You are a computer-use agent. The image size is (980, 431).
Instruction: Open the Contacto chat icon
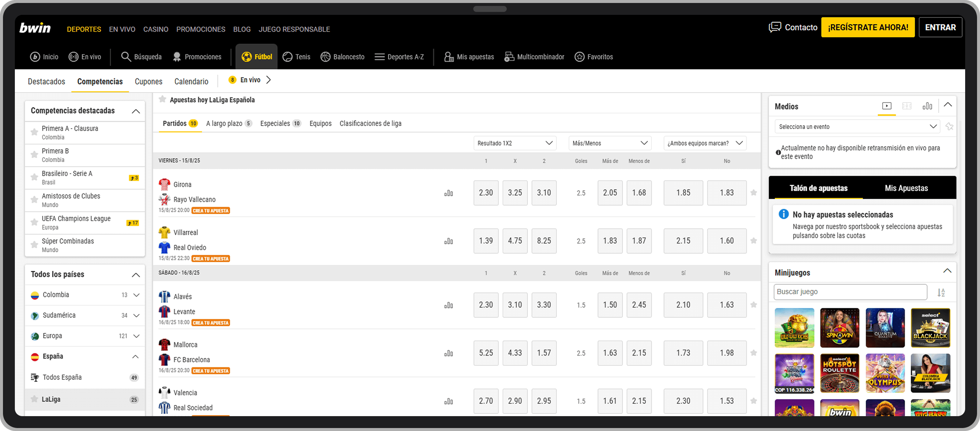(775, 27)
